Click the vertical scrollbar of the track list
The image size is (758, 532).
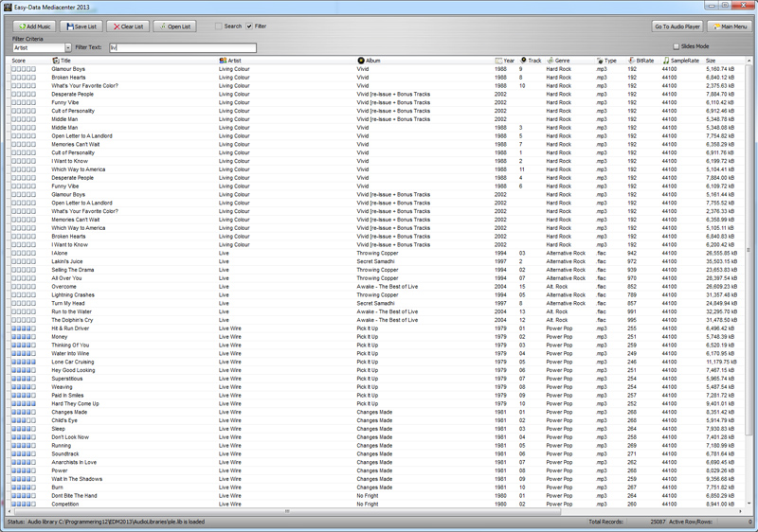pos(749,250)
